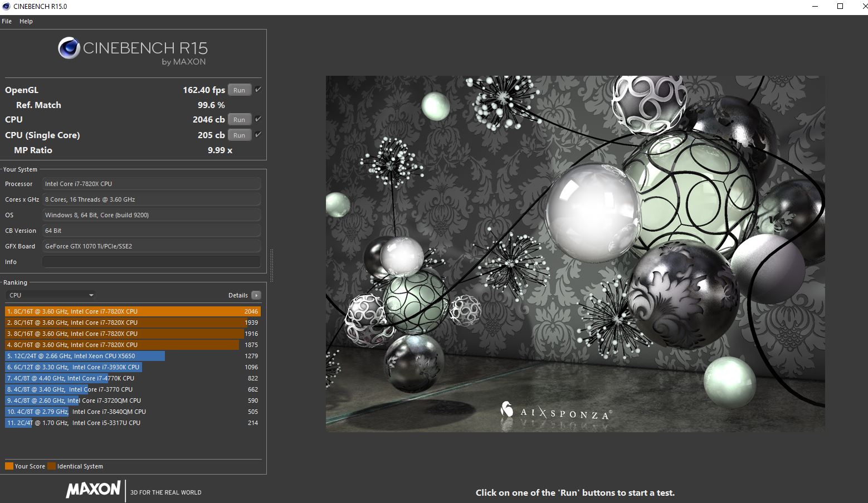868x503 pixels.
Task: Click the MAXON logo at bottom
Action: (x=93, y=490)
